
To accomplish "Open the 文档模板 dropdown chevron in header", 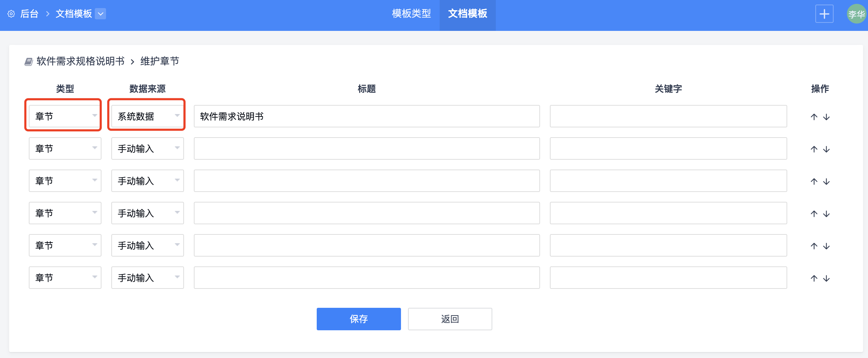I will [x=100, y=14].
